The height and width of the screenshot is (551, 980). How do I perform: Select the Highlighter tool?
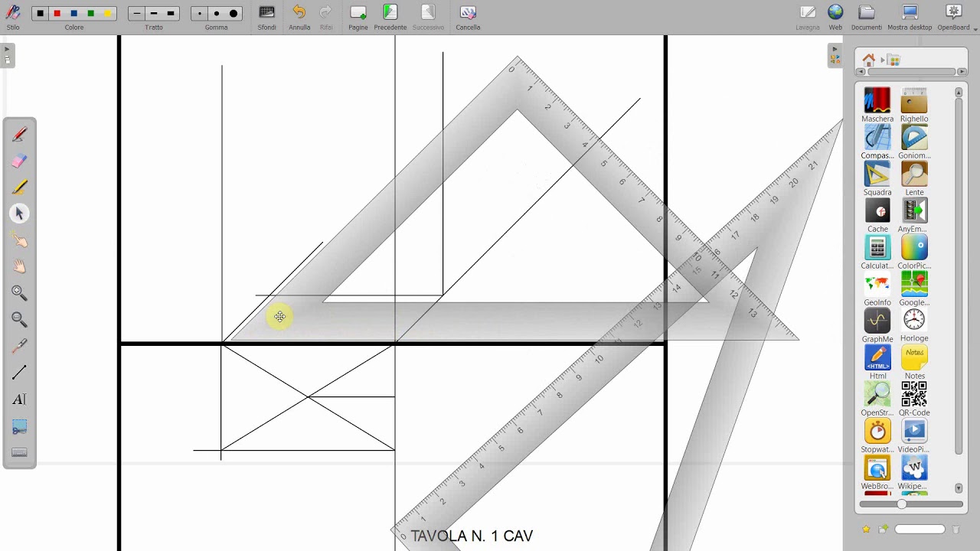pos(20,187)
